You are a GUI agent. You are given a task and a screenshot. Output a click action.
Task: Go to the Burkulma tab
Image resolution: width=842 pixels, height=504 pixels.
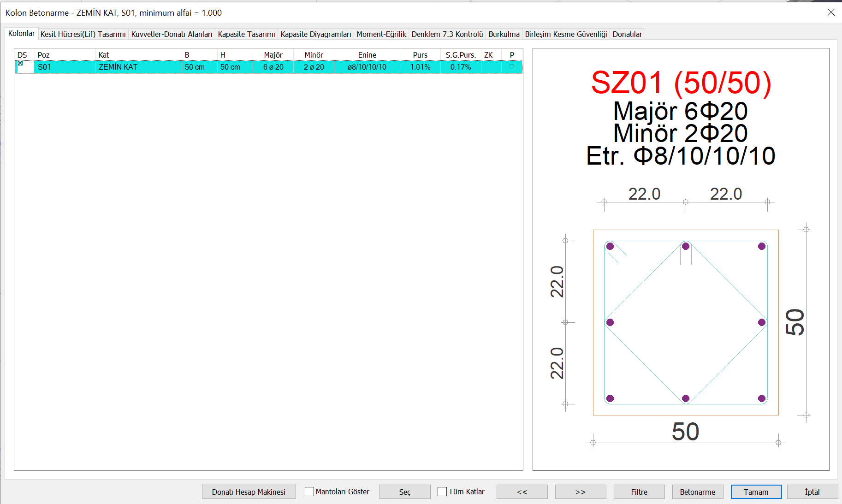(x=504, y=34)
